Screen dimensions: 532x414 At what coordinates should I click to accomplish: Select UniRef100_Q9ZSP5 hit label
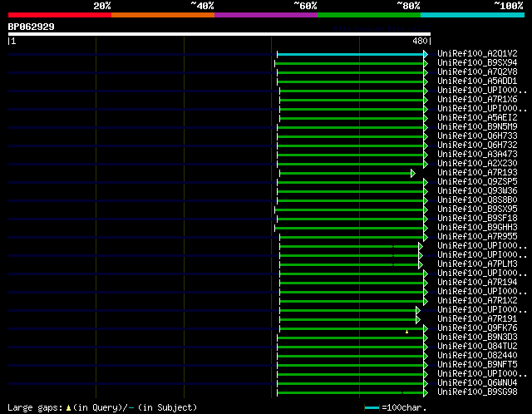click(477, 182)
